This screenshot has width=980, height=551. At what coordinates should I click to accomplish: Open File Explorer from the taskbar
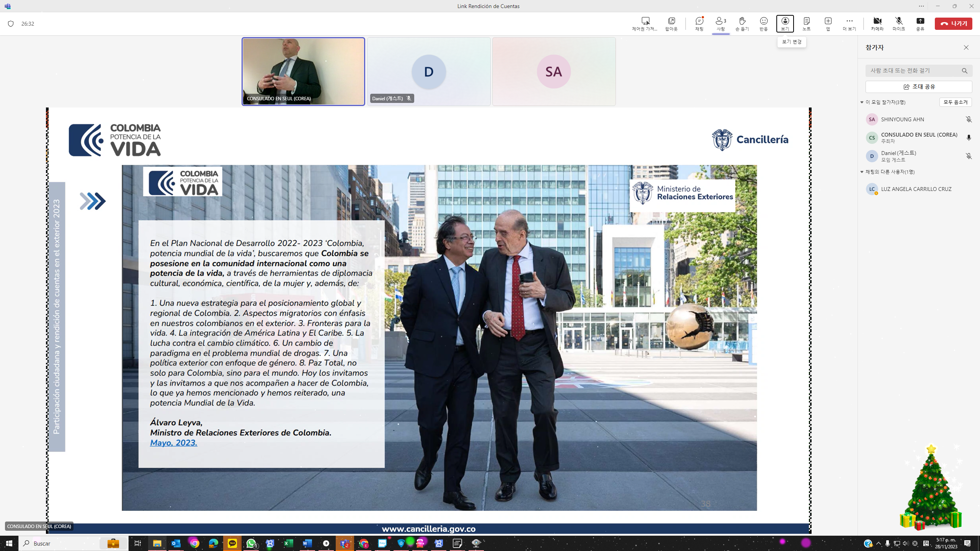pos(157,543)
